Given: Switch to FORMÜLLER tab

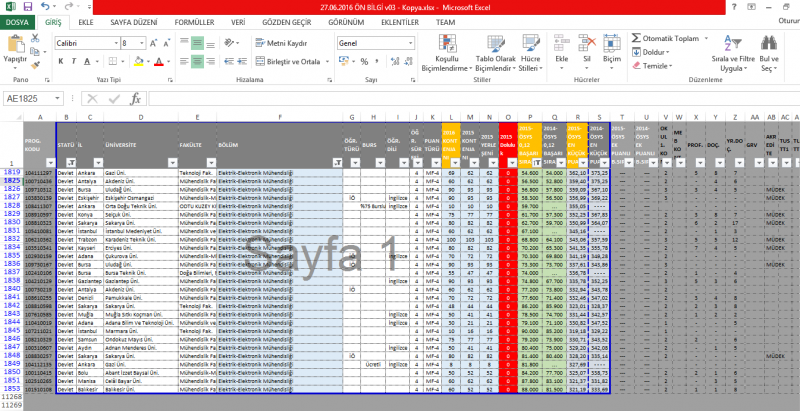Looking at the screenshot, I should tap(194, 22).
